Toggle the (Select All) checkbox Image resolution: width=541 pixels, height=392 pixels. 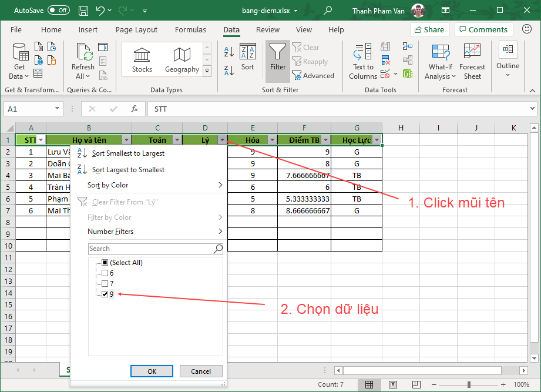pos(105,263)
